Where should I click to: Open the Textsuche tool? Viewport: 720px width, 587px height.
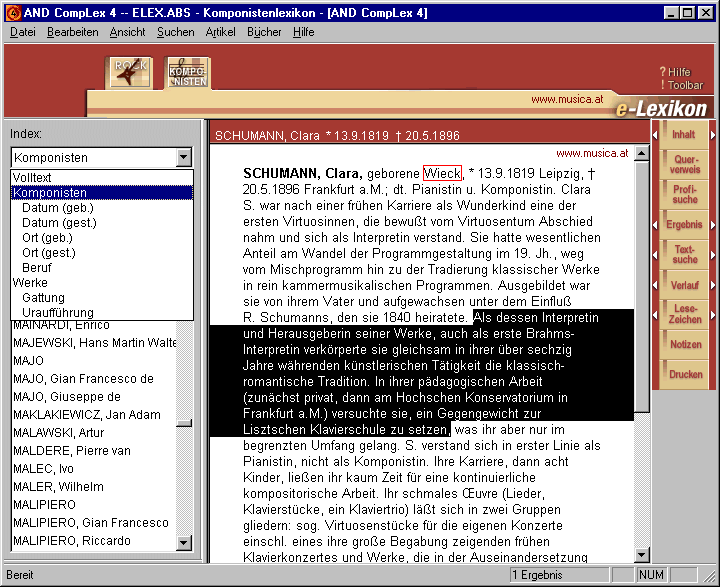click(x=685, y=254)
